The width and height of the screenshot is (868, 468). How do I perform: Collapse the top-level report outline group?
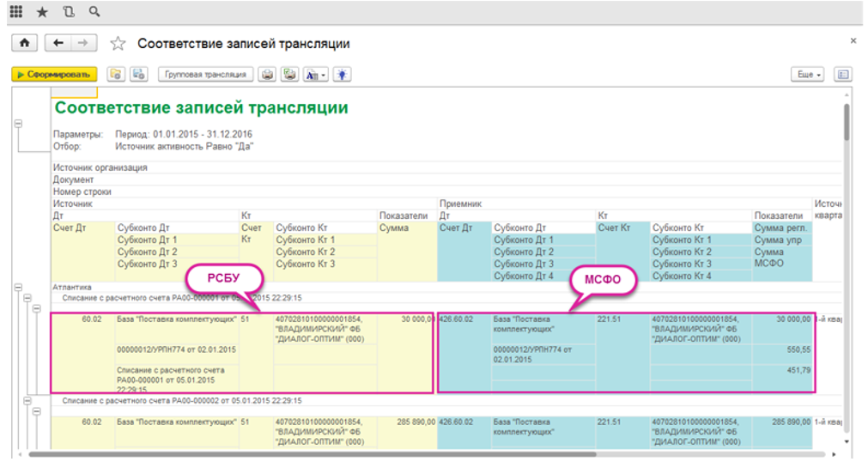pyautogui.click(x=18, y=125)
